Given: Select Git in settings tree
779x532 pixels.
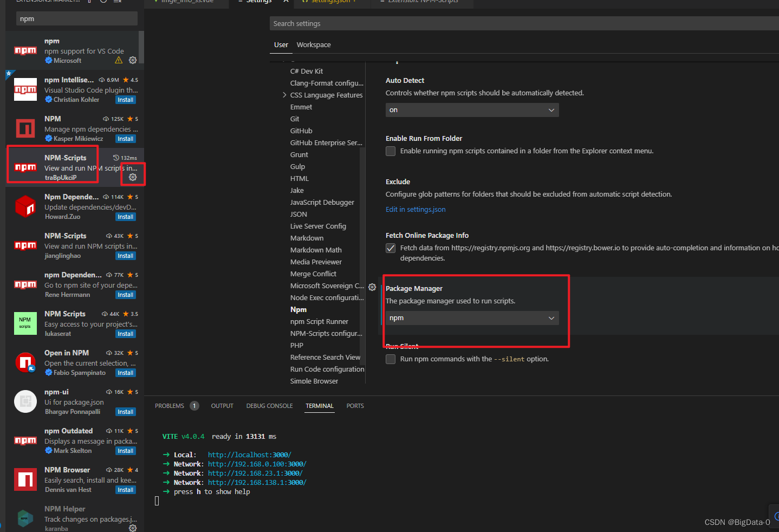Looking at the screenshot, I should click(295, 119).
